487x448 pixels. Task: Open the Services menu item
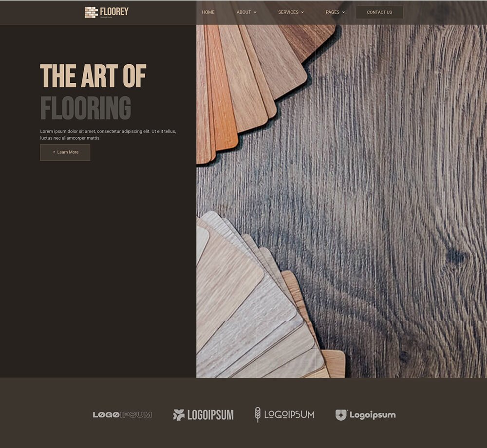point(288,12)
